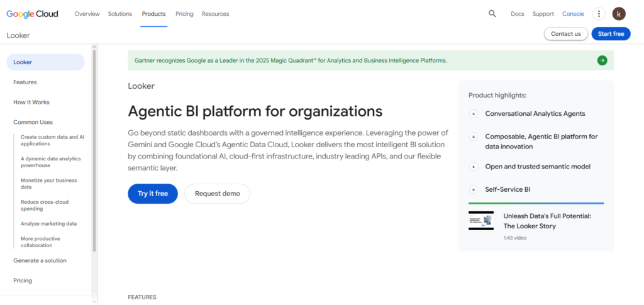This screenshot has width=644, height=305.
Task: Click the sidebar vertical scrollbar
Action: point(94,150)
